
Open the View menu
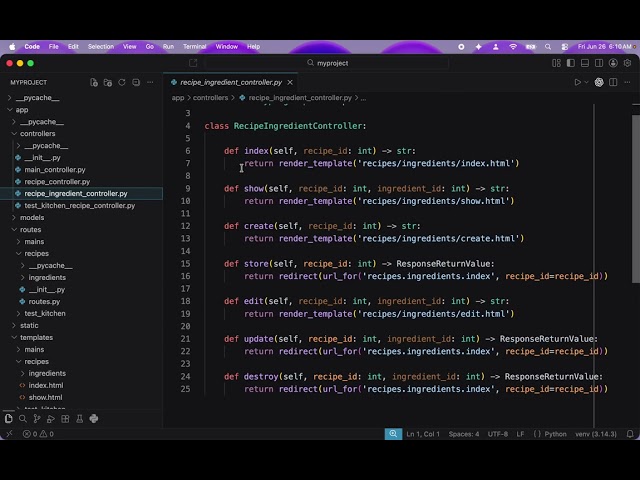coord(130,47)
